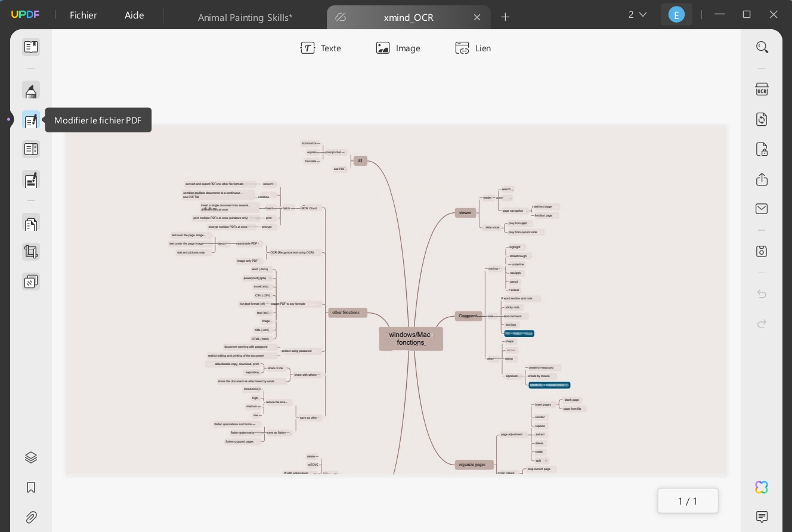Show the Layers panel icon at bottom left
Screen dimensions: 792x532
[31, 457]
